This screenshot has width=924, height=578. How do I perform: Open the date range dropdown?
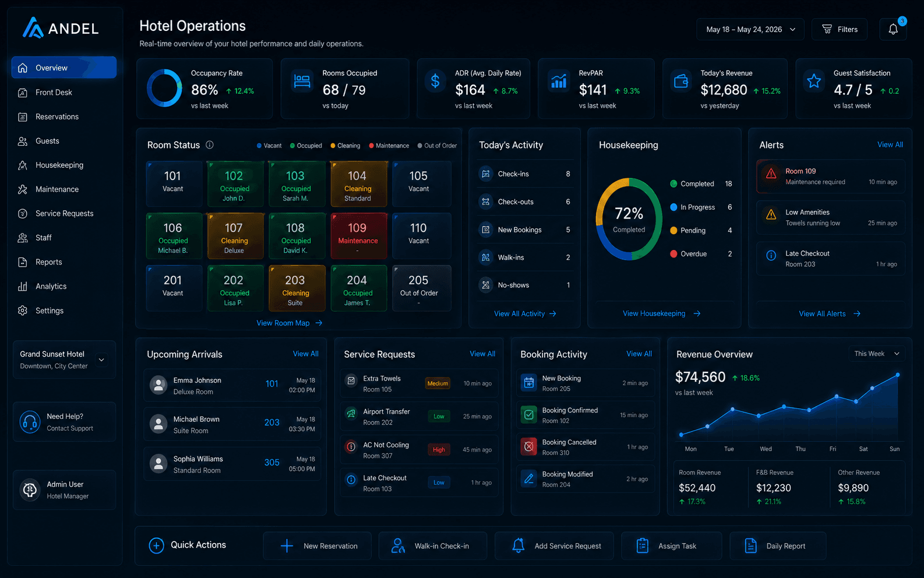pos(750,29)
